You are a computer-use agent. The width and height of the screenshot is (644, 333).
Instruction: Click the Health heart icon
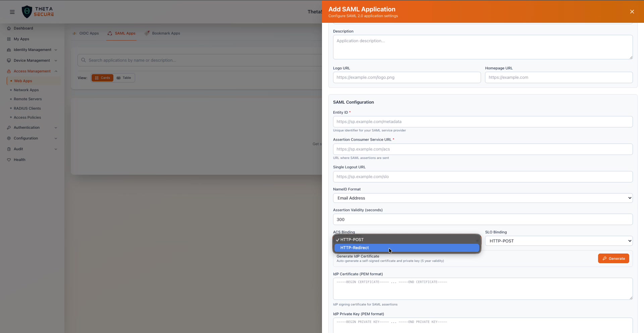[x=9, y=160]
